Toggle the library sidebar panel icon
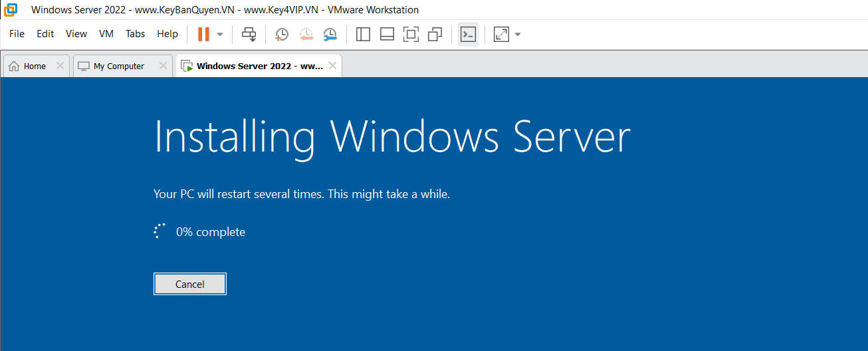This screenshot has width=868, height=351. (363, 34)
